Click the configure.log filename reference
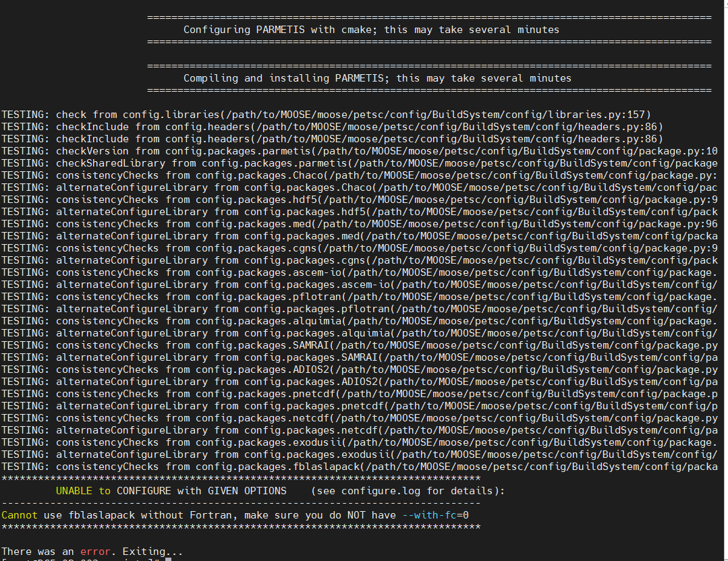Viewport: 728px width, 561px height. [x=382, y=491]
